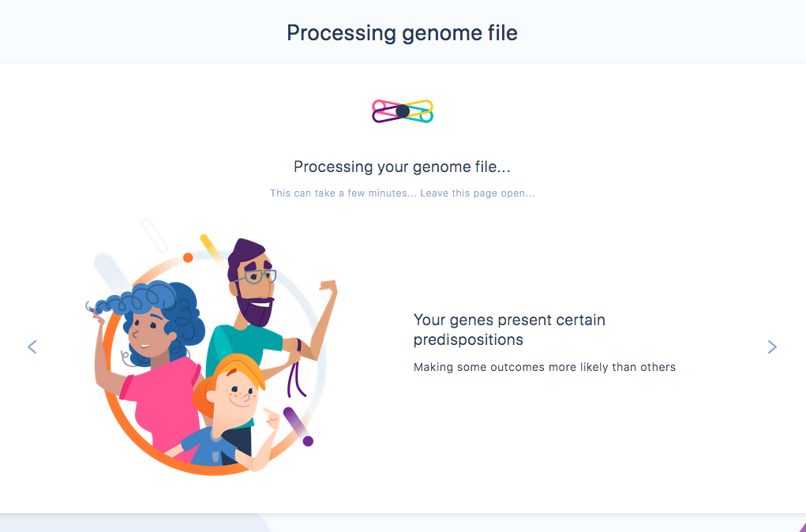Click the "Leave this page open" notice
806x532 pixels.
pyautogui.click(x=477, y=193)
